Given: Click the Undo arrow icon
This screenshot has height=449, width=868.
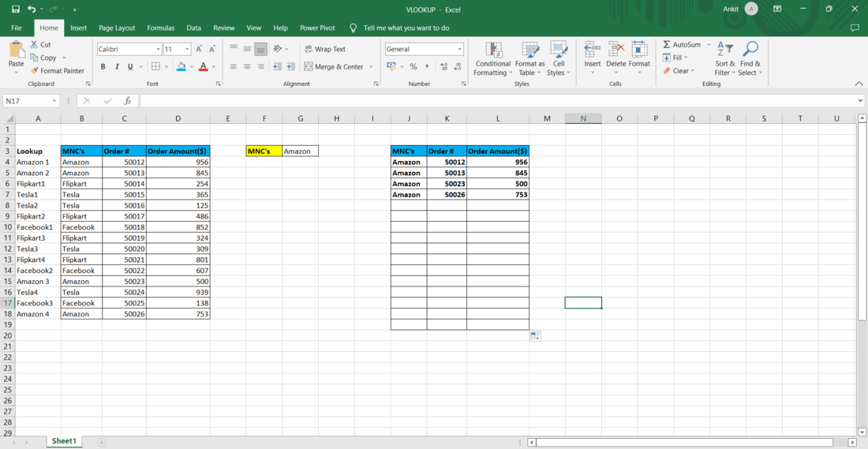Looking at the screenshot, I should (32, 9).
